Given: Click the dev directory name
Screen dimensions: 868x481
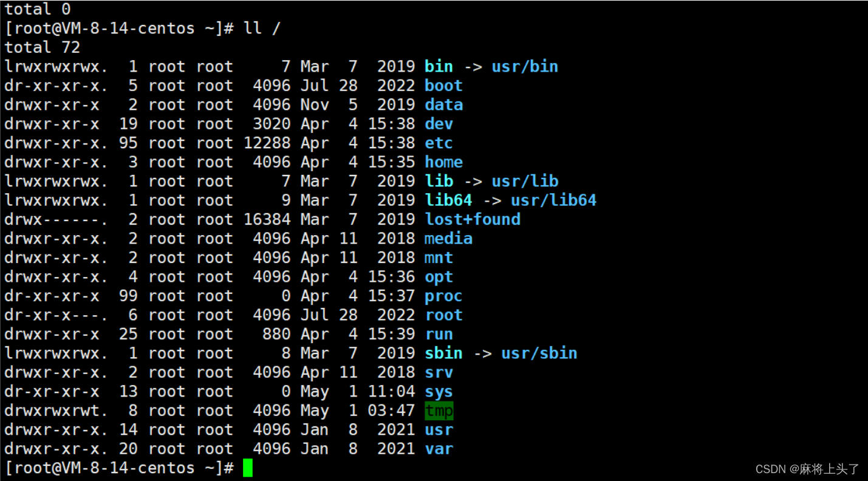Looking at the screenshot, I should [x=439, y=123].
